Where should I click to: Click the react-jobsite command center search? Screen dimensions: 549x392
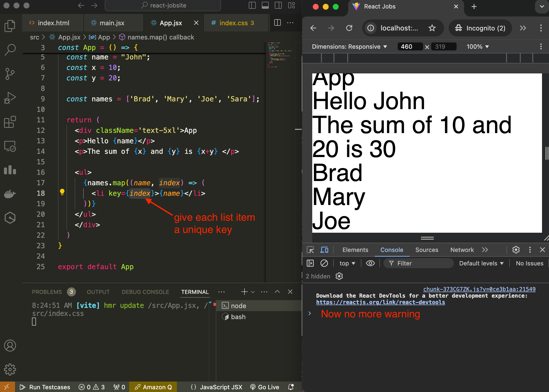pos(163,5)
